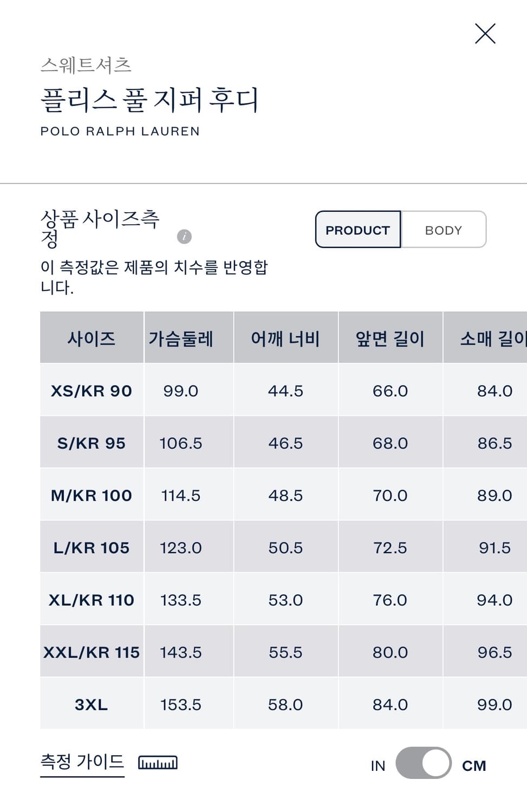Viewport: 527px width, 812px height.
Task: Select the S/KR 95 size row
Action: 91,443
